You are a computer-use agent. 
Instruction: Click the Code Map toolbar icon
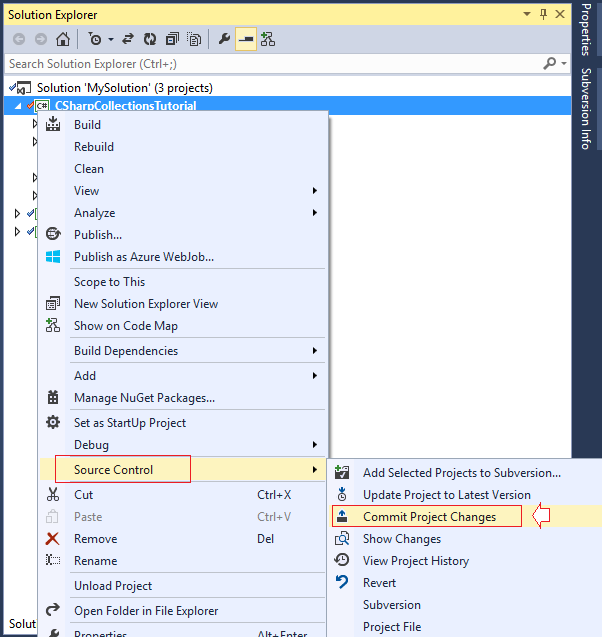point(268,39)
